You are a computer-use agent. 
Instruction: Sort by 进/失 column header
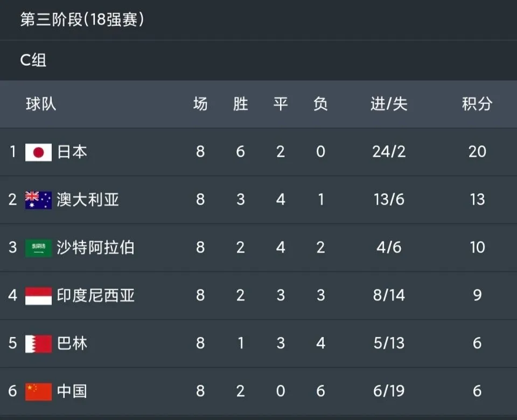389,104
